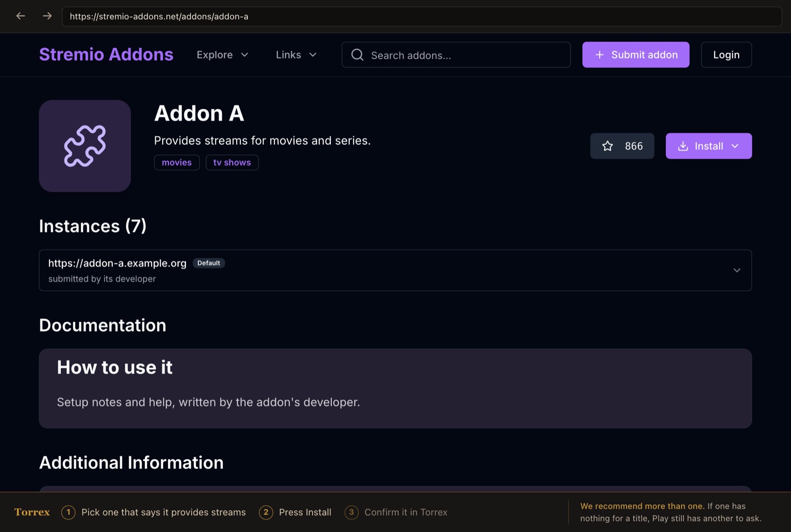Select the movies tag
Screen dimensions: 791x532
coord(176,162)
